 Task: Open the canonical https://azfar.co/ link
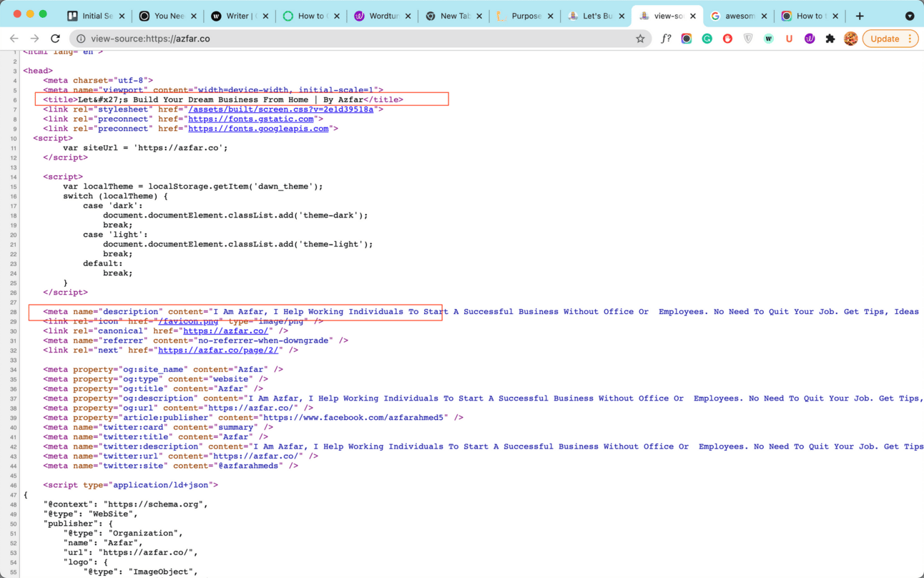coord(225,331)
